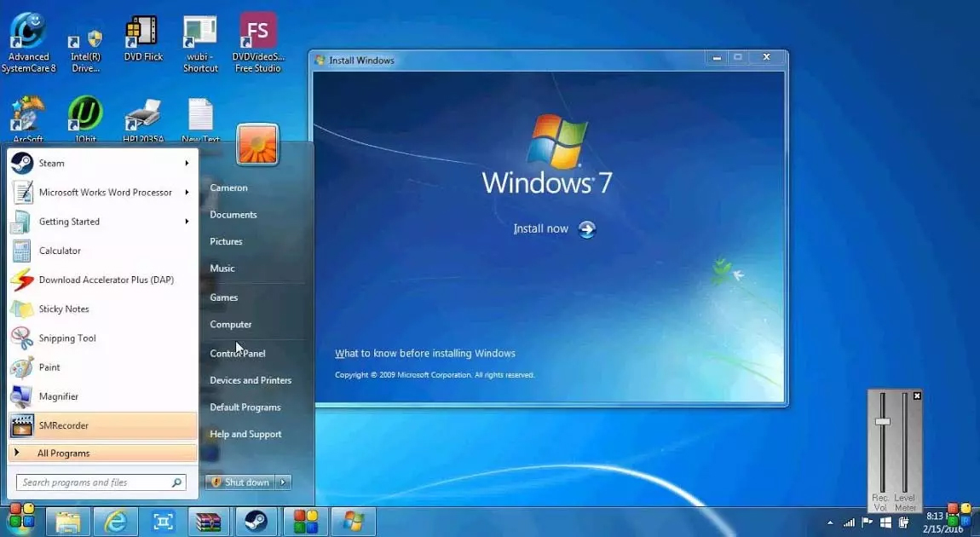Open File Explorer folder icon on taskbar
This screenshot has height=537, width=980.
68,521
